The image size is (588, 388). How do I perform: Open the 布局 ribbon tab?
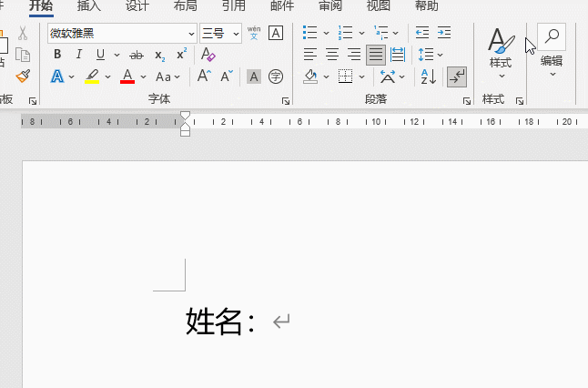(x=185, y=5)
